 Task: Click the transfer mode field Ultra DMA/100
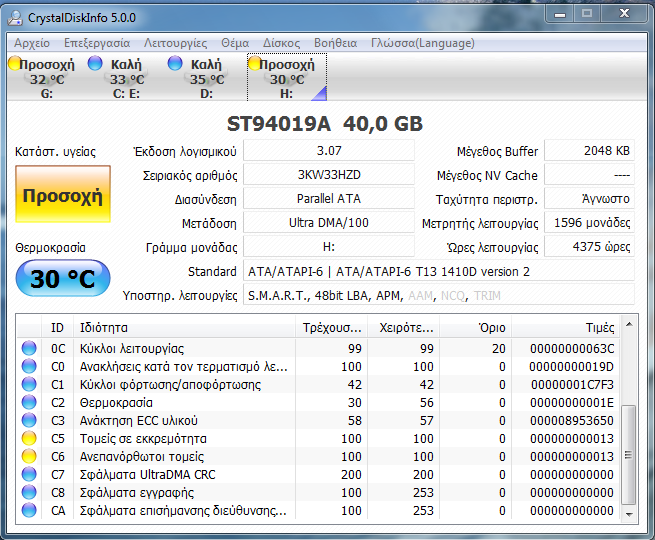click(x=329, y=223)
